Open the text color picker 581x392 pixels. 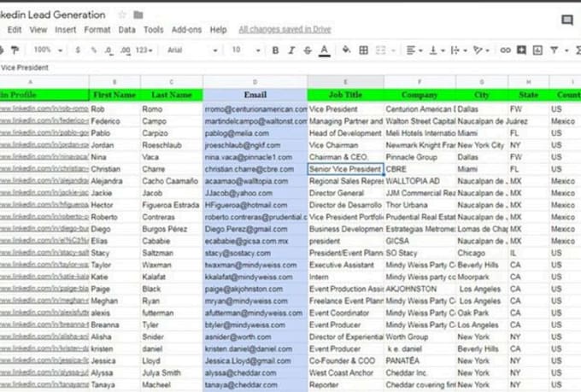click(325, 50)
